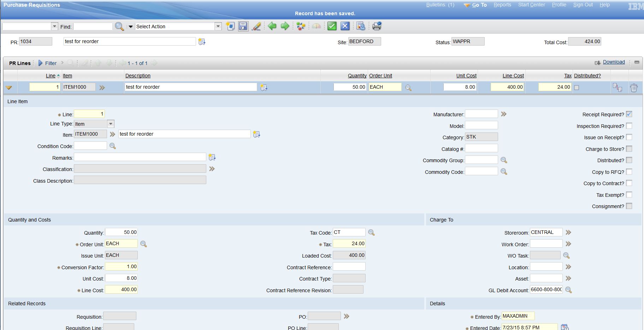Toggle the Tax Exempt checkbox
644x330 pixels.
[x=629, y=195]
